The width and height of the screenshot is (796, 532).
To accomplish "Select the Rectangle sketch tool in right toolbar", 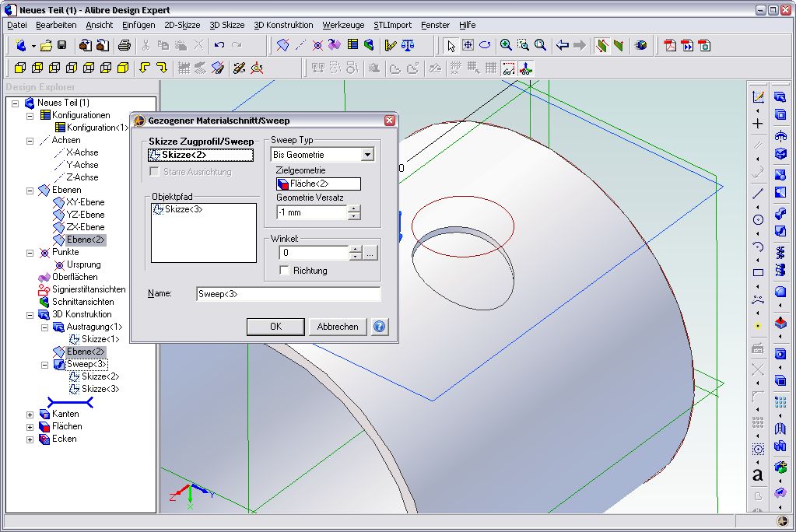I will tap(758, 272).
